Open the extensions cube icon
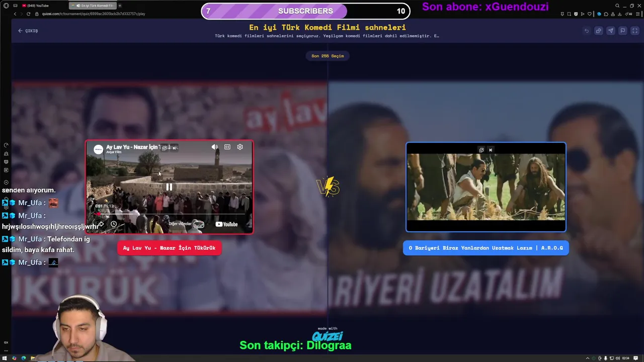Screen dimensions: 644x362 pyautogui.click(x=606, y=14)
